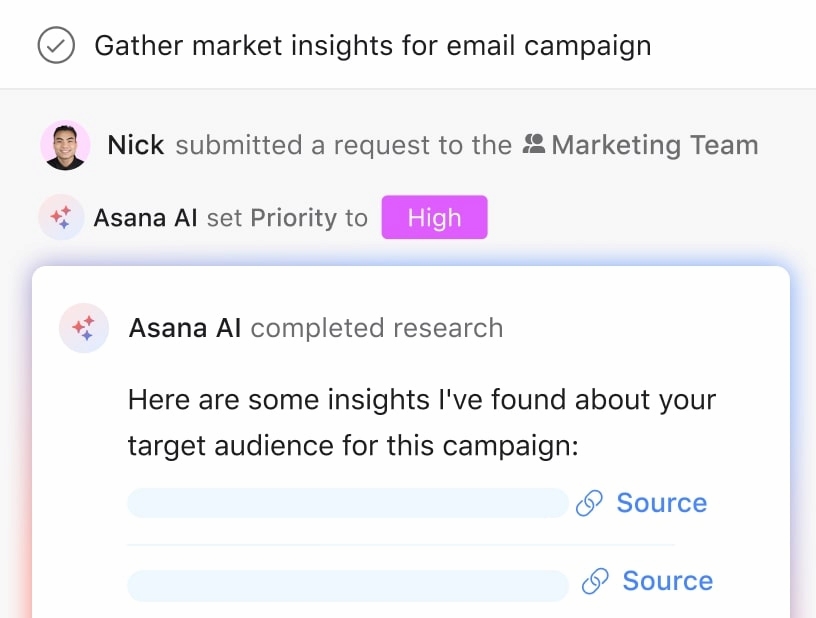Open the second Source link
This screenshot has height=618, width=816.
click(666, 580)
